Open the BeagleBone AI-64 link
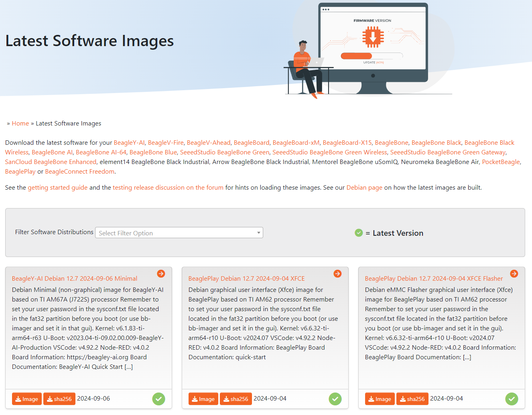This screenshot has width=532, height=415. tap(101, 152)
